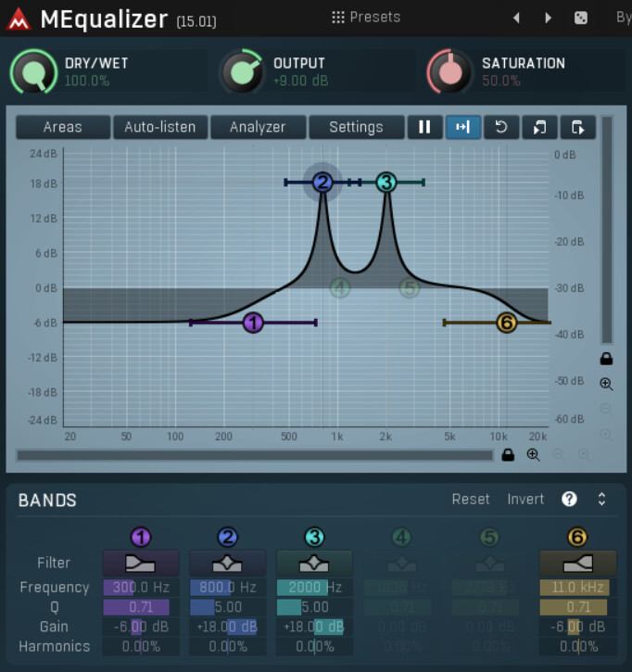Screen dimensions: 632x672
Task: Adjust the Saturation knob
Action: 449,72
